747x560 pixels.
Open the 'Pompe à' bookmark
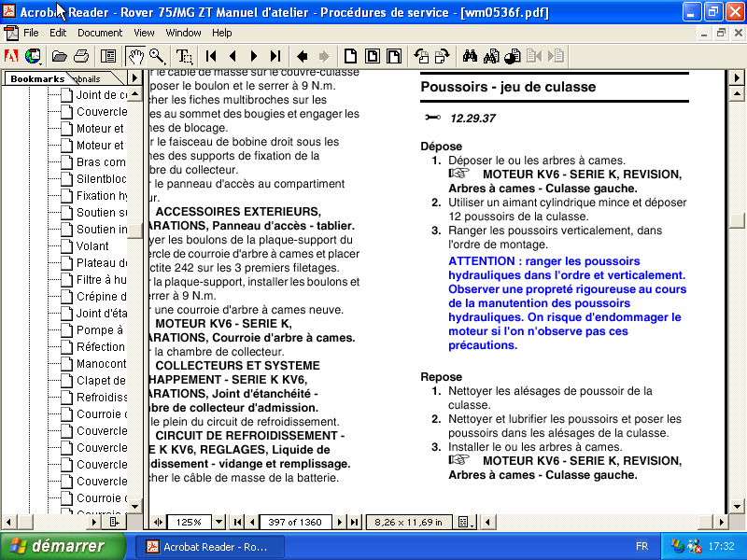[100, 330]
